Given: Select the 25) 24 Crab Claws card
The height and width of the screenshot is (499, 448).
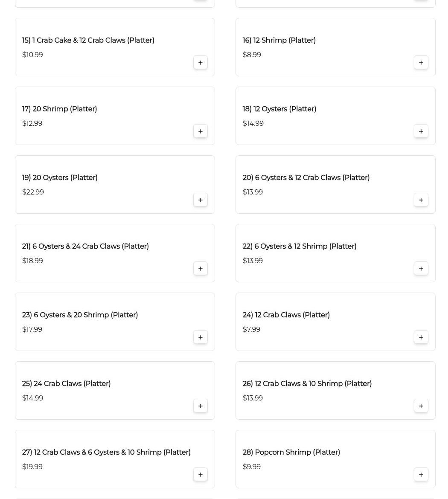Looking at the screenshot, I should pos(114,390).
